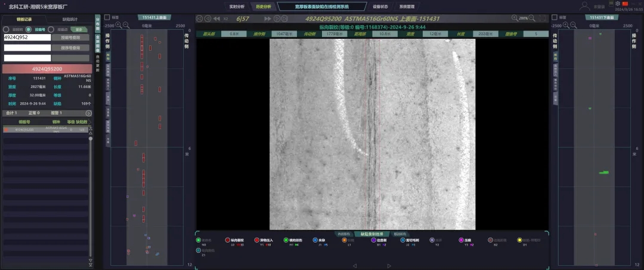Click the 按编号查询 button
Screen dimensions: 644x270
pyautogui.click(x=70, y=37)
